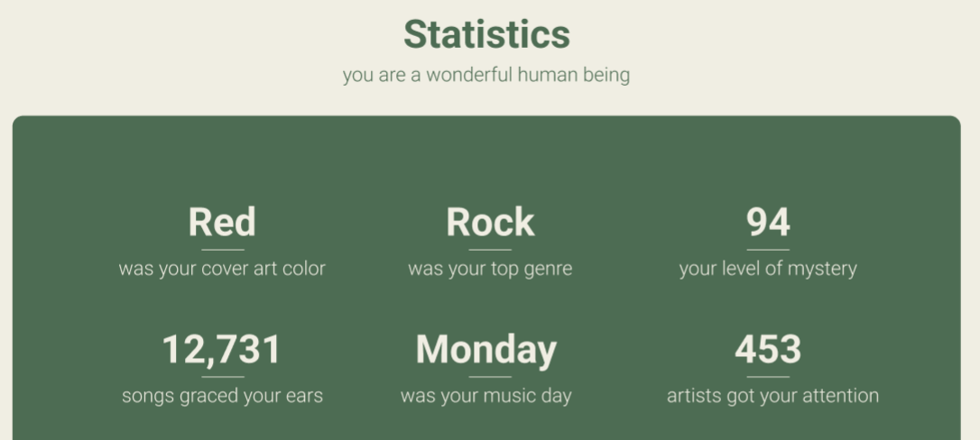
Task: Select the 94 mystery level number
Action: click(768, 223)
